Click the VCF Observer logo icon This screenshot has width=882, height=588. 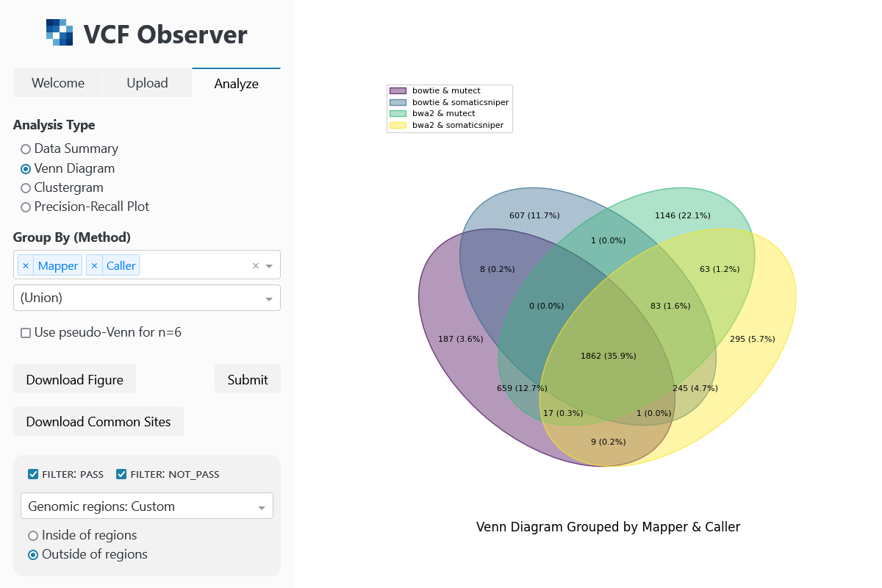60,33
